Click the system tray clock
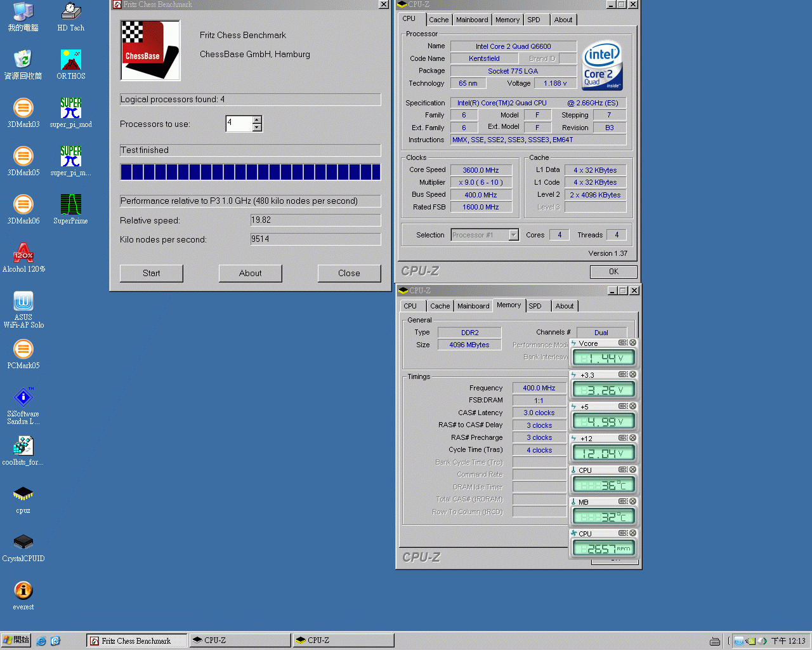The width and height of the screenshot is (812, 650). click(x=788, y=641)
